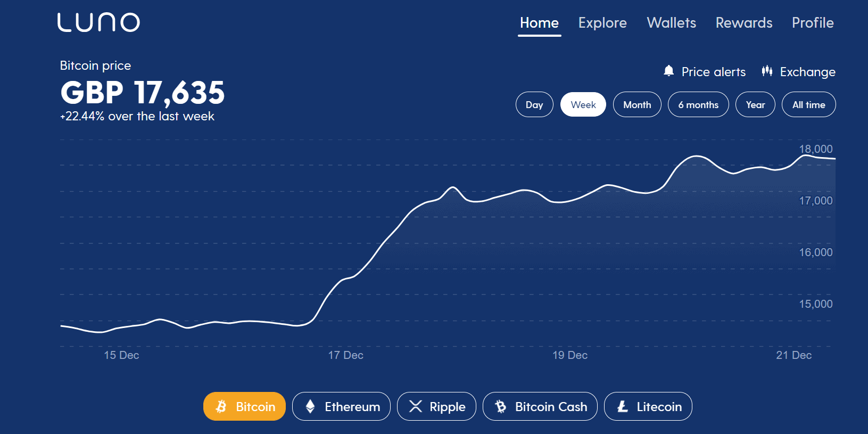The width and height of the screenshot is (868, 434).
Task: Switch chart to Litecoin
Action: tap(648, 406)
